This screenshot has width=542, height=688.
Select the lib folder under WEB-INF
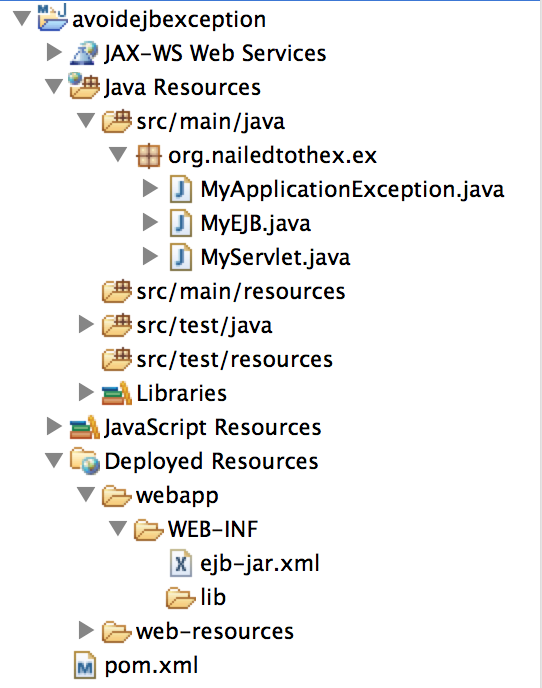213,597
